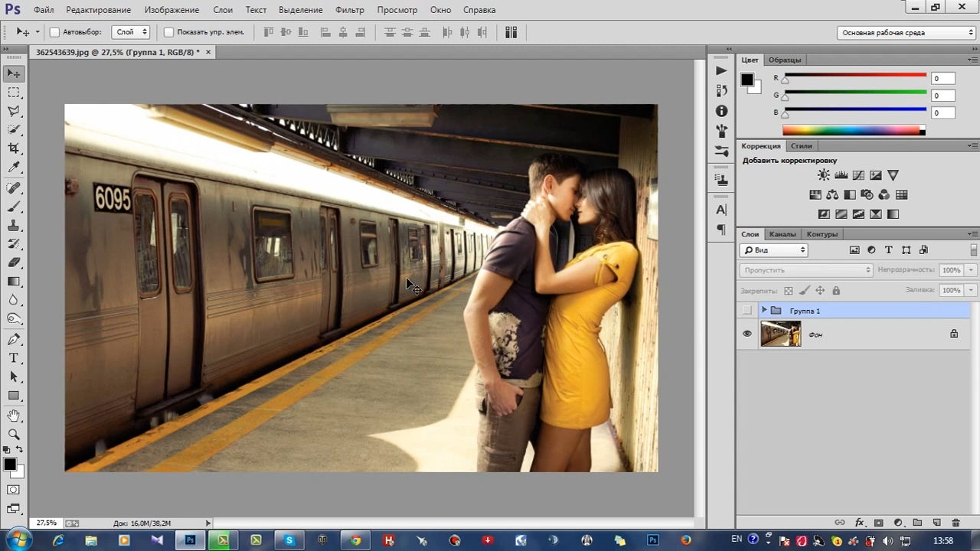Open the status bar info arrow
Image resolution: width=980 pixels, height=551 pixels.
tap(207, 523)
